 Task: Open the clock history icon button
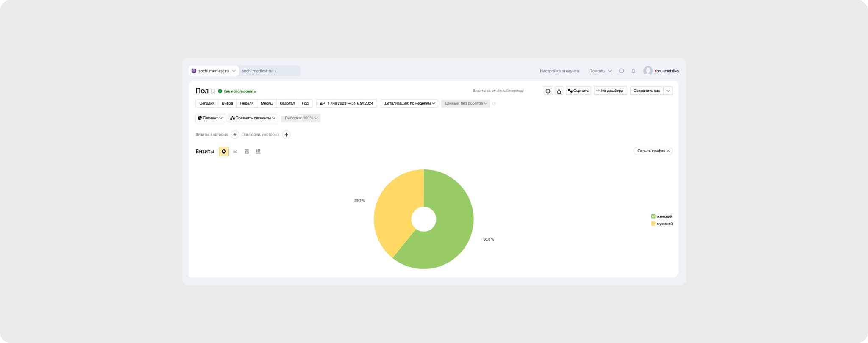tap(548, 91)
